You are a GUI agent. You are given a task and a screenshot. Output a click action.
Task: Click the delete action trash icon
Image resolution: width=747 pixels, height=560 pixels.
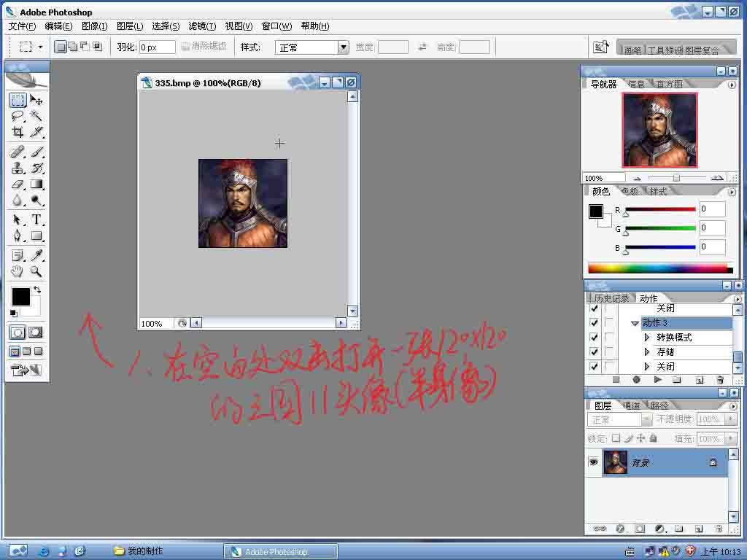click(720, 380)
